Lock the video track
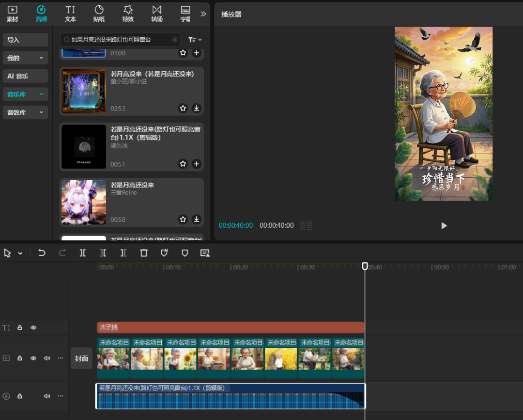The image size is (523, 420). (20, 358)
